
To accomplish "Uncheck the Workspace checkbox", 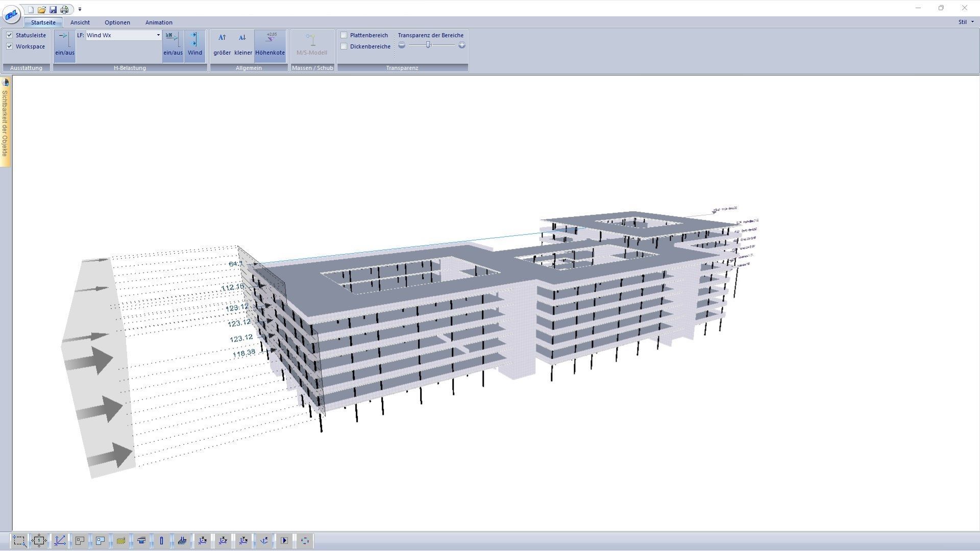I will (10, 46).
